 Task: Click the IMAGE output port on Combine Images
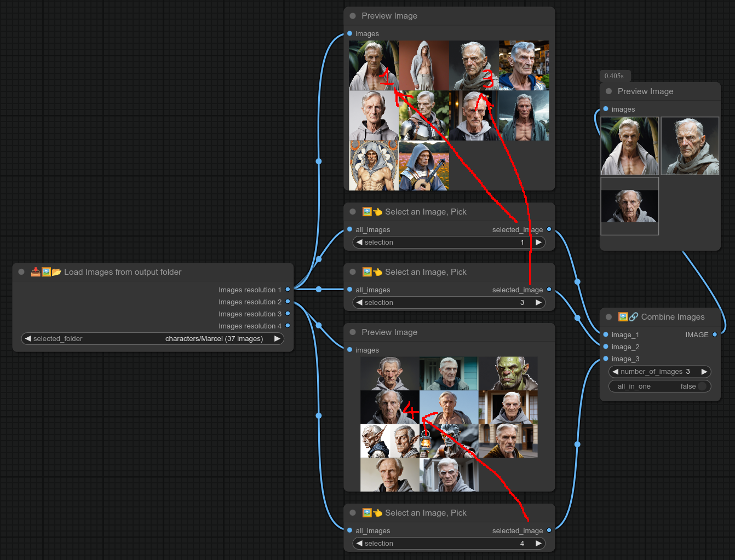pos(715,334)
